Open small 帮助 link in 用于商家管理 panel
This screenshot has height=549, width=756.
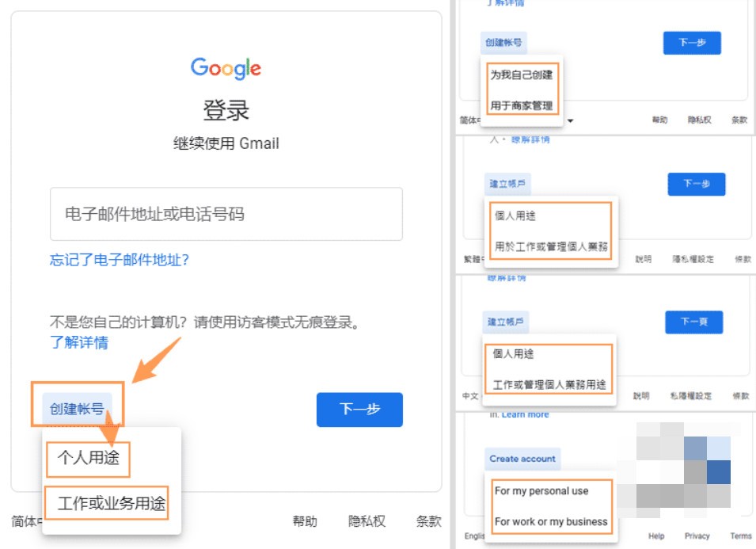(659, 120)
